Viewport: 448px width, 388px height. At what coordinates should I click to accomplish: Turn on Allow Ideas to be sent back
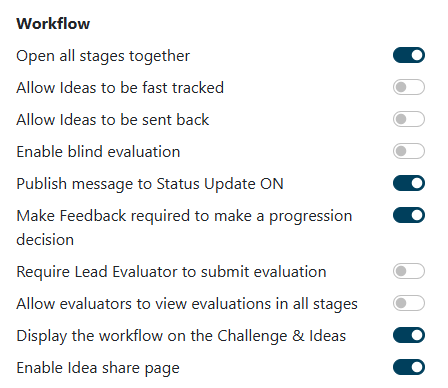click(x=409, y=119)
